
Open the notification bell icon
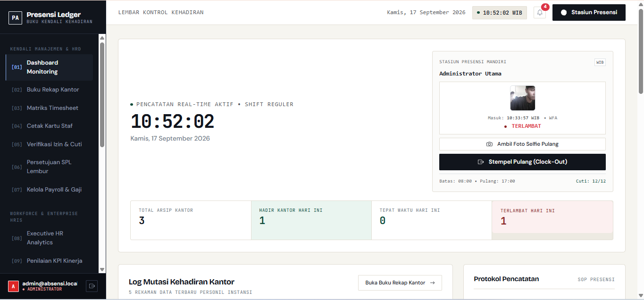[x=540, y=13]
